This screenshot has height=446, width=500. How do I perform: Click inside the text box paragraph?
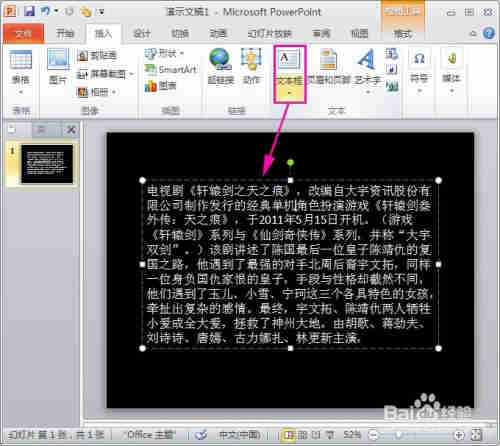(x=289, y=264)
